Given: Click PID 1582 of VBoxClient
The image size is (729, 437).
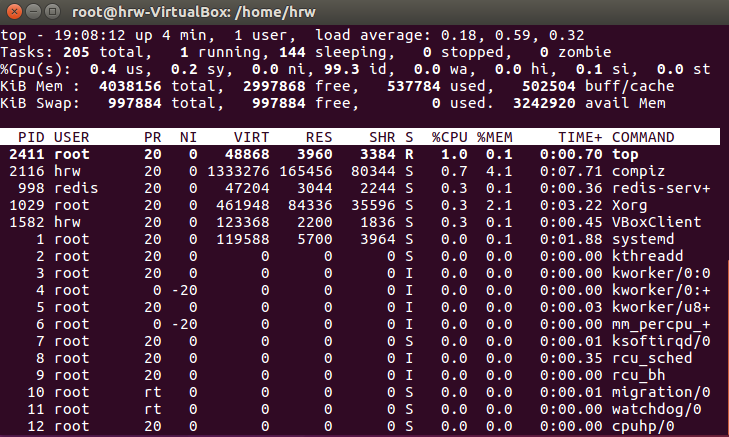Looking at the screenshot, I should click(x=27, y=222).
